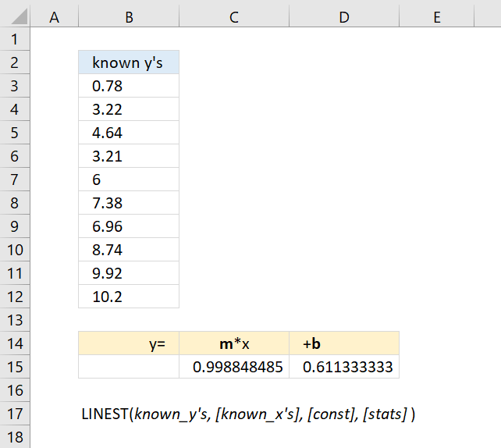
Task: Click the "m*x" header cell
Action: [234, 343]
